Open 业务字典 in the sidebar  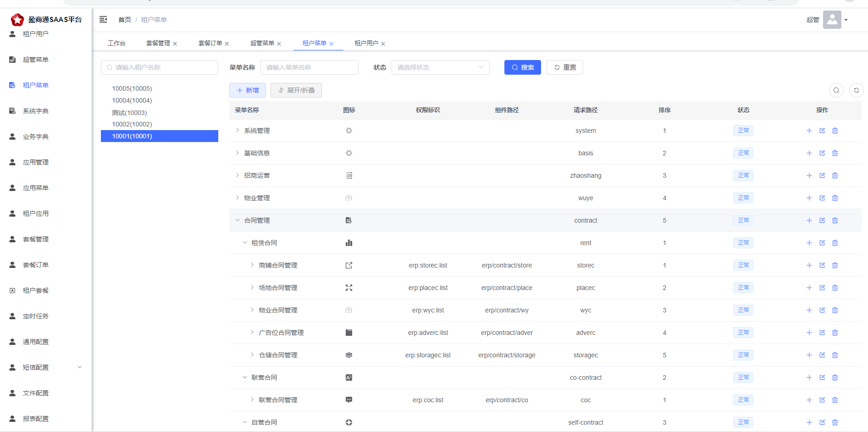point(36,137)
